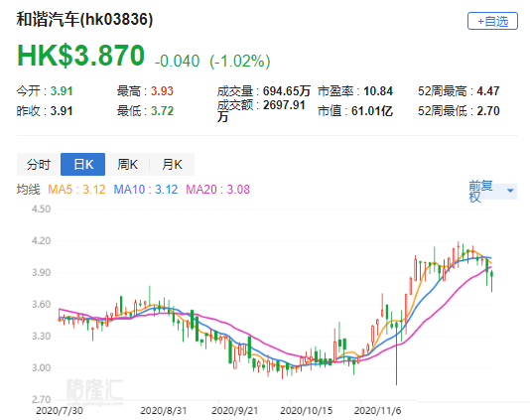Open the 周K weekly chart tab
This screenshot has width=530, height=420.
pyautogui.click(x=127, y=165)
